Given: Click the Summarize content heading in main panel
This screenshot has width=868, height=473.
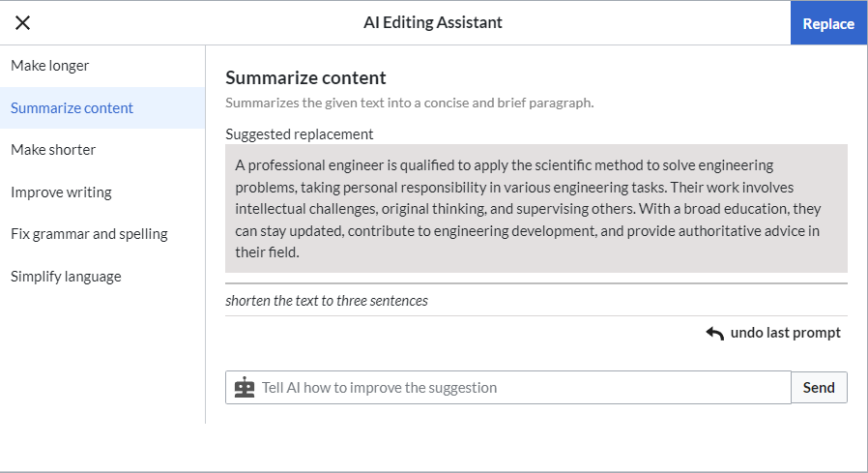Looking at the screenshot, I should 305,78.
